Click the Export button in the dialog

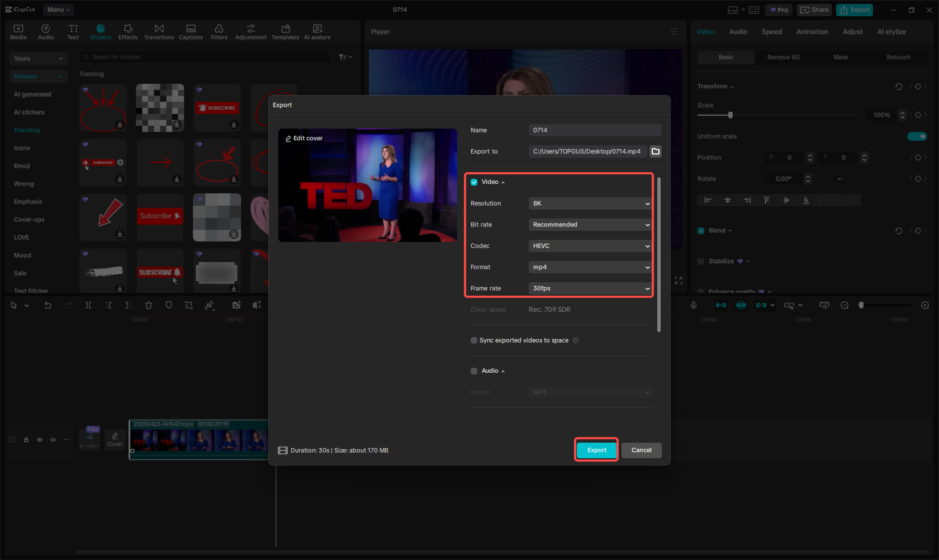596,450
